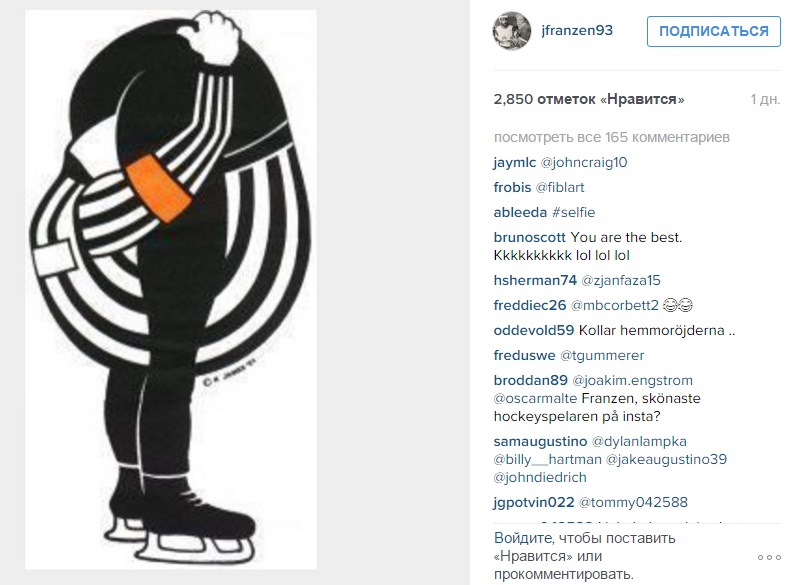
Task: Click the @mbcorbett2 mention
Action: click(615, 305)
